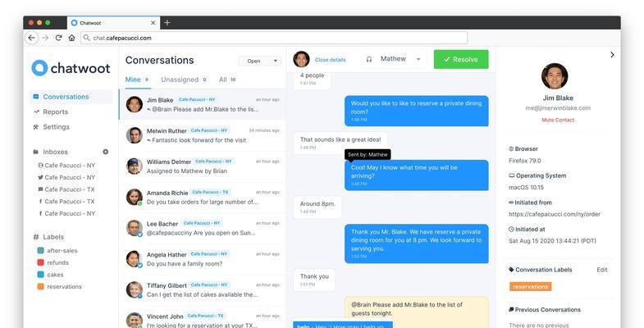Click the Initiated at clock icon
The image size is (644, 328).
click(511, 229)
